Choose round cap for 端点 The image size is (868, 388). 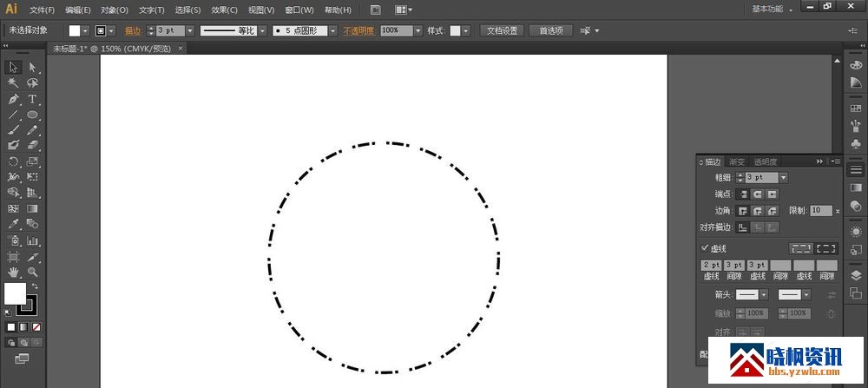point(757,194)
